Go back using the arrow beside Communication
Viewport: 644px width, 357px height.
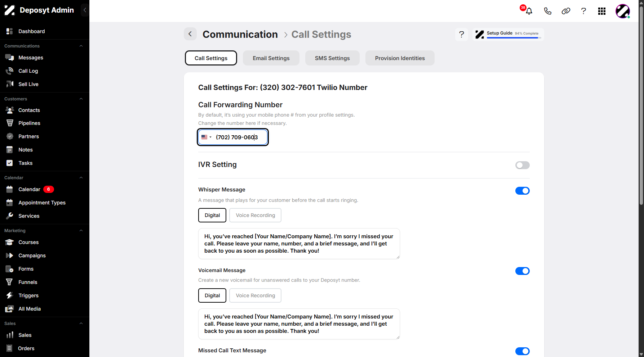point(190,34)
